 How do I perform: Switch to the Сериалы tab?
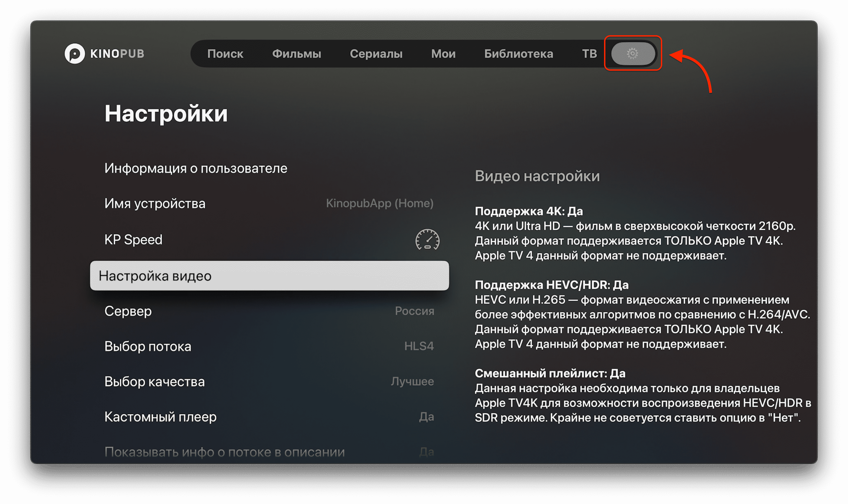pyautogui.click(x=376, y=54)
